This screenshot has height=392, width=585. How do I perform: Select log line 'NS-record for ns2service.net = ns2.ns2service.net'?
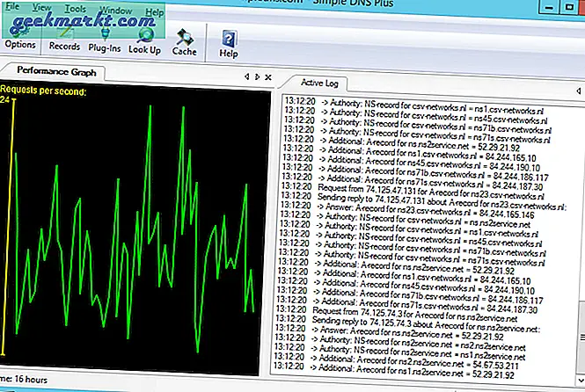399,343
